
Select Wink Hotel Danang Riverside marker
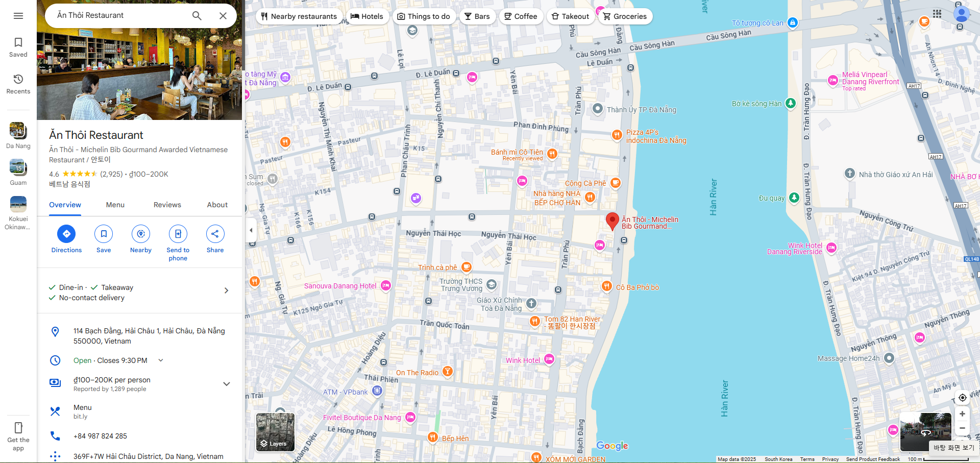[x=831, y=248]
